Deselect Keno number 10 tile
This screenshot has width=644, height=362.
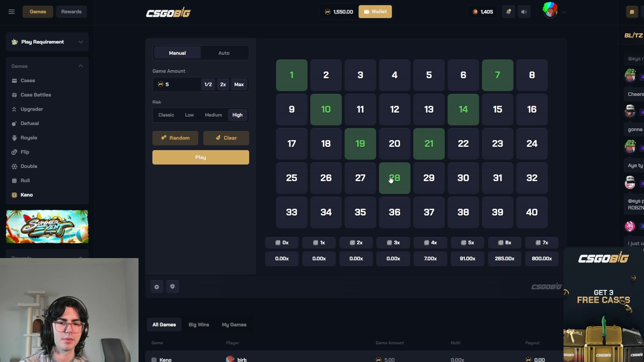point(326,110)
